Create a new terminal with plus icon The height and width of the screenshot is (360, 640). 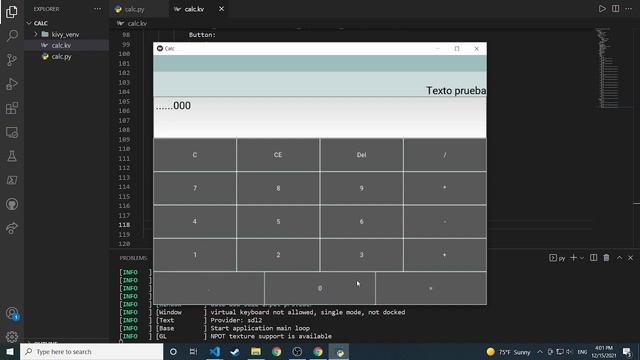[573, 258]
